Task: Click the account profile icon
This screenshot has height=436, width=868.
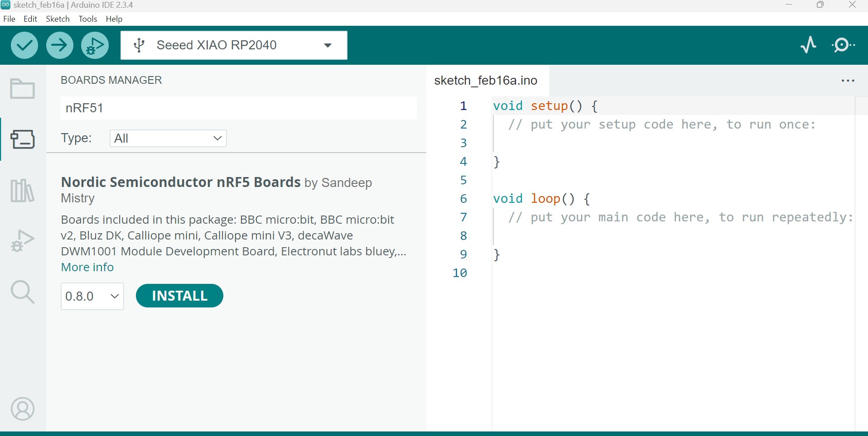Action: pos(23,409)
